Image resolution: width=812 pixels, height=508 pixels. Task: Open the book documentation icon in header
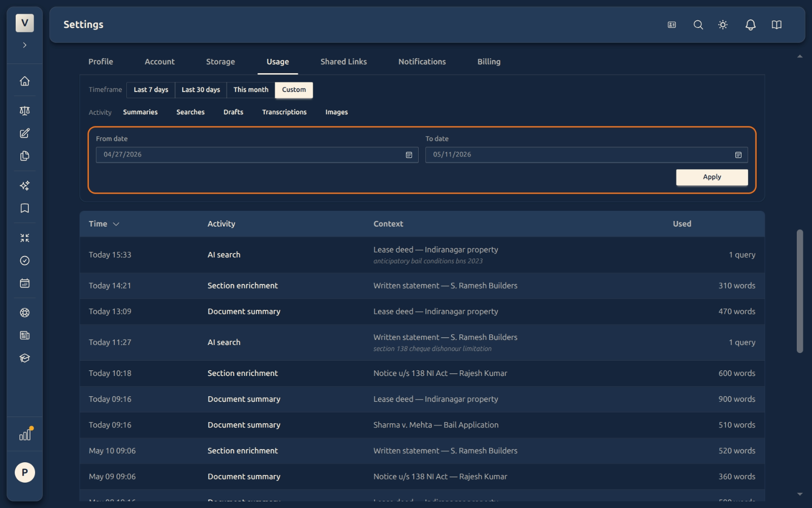click(x=776, y=24)
